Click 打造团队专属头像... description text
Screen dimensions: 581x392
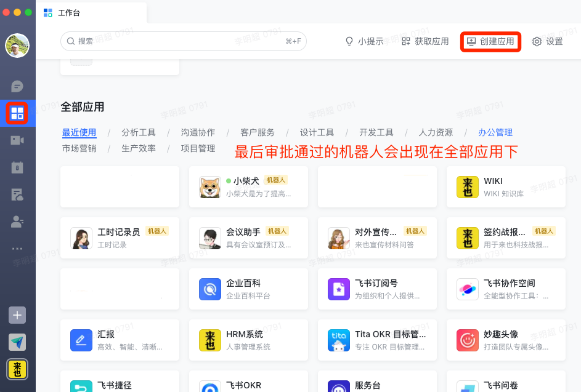(516, 347)
